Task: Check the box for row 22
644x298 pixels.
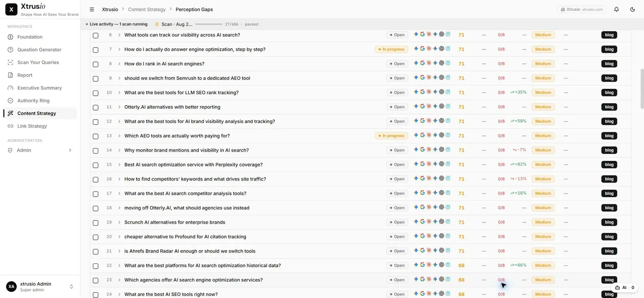Action: pyautogui.click(x=96, y=266)
